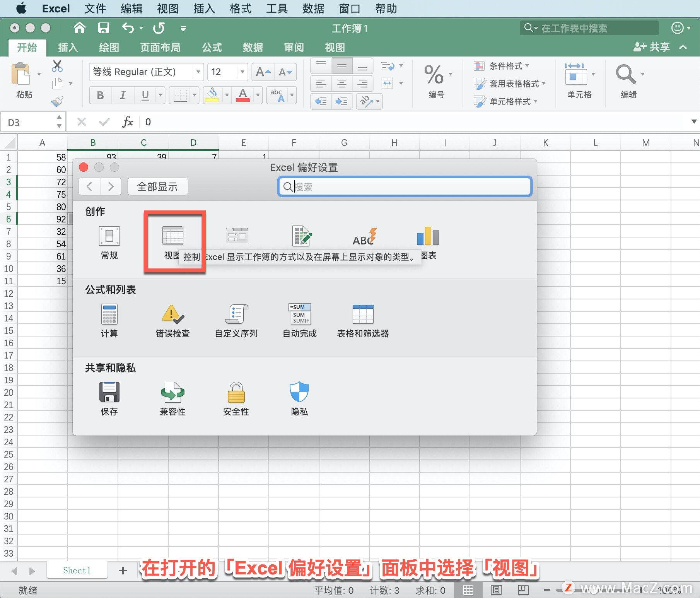This screenshot has width=700, height=598.
Task: Click the Paste (粘贴) clipboard icon
Action: point(21,73)
